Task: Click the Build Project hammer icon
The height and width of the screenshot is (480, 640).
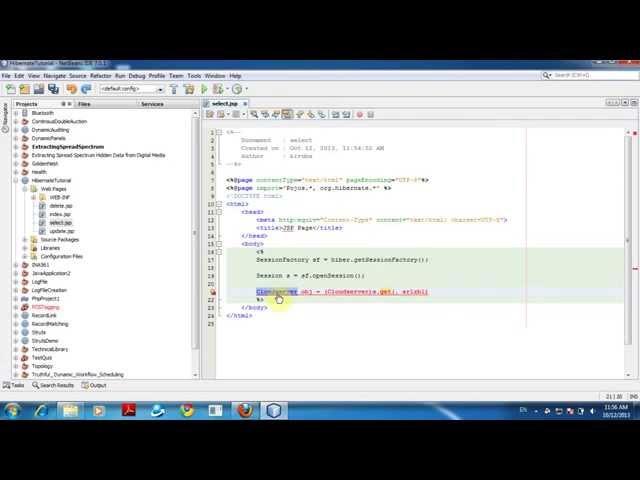Action: tap(174, 89)
